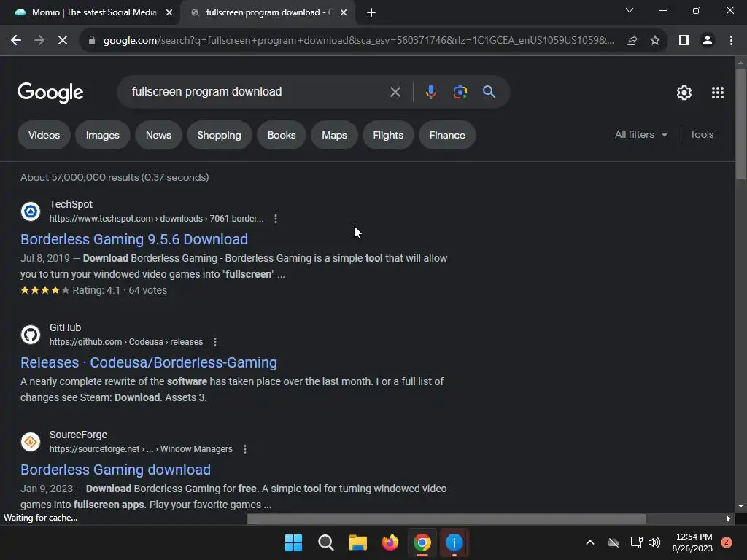Open the Chrome side panel

[684, 41]
